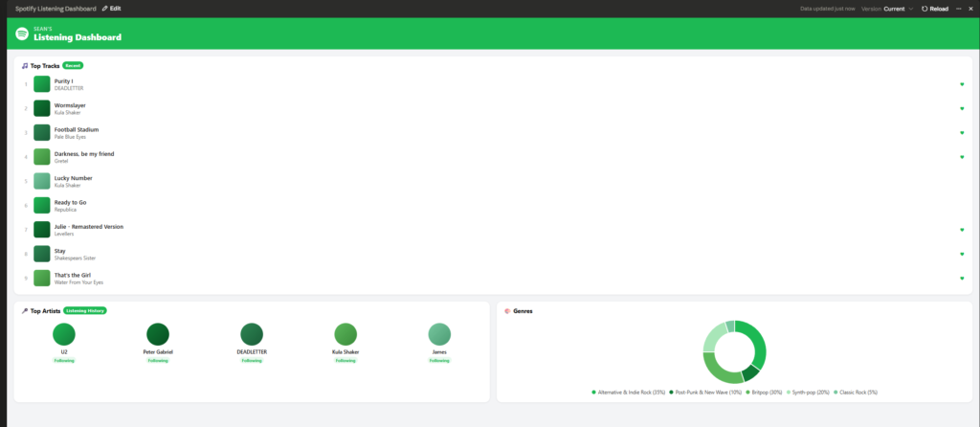Click the artist name Pale Blue Eyes
The image size is (980, 427).
(x=70, y=137)
